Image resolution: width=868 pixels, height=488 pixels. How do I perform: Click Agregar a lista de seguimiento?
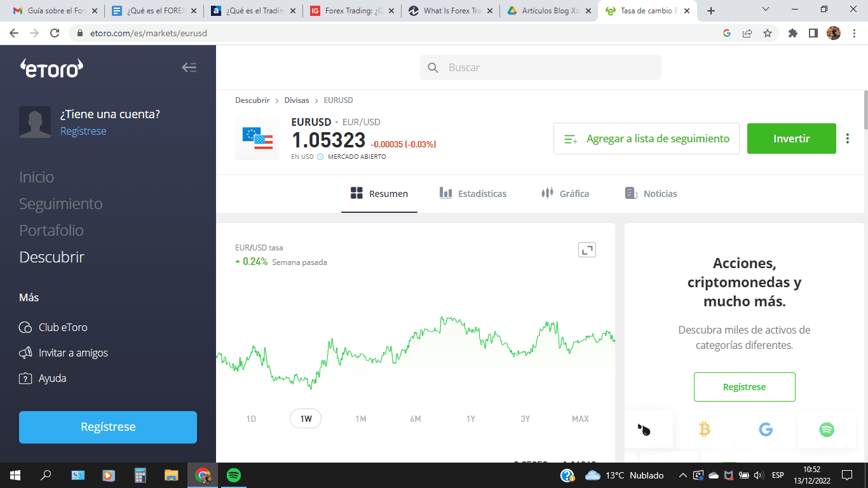click(646, 139)
